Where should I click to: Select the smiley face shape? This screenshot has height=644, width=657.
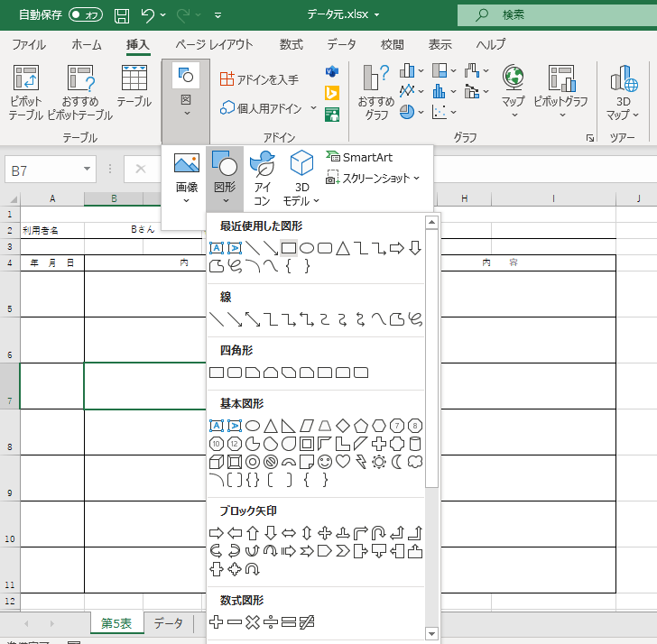[325, 462]
